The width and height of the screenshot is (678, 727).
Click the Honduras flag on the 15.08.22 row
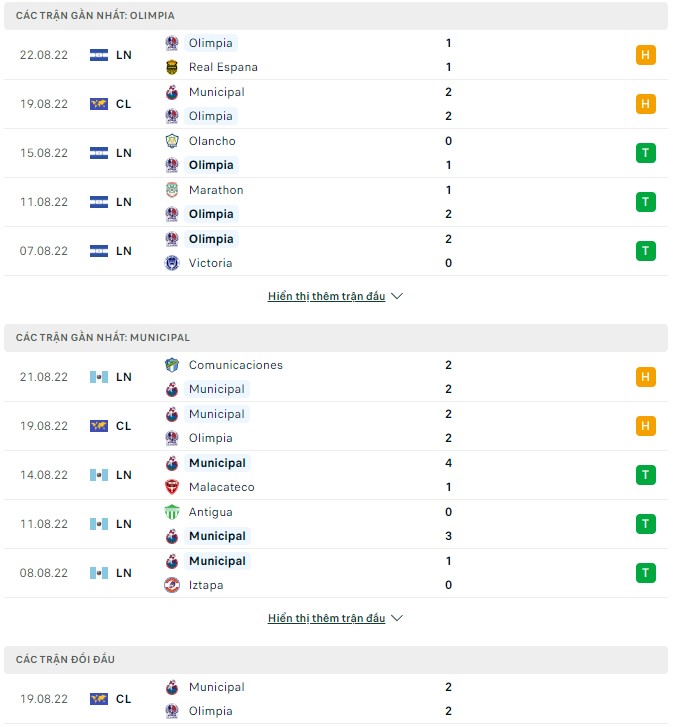point(98,153)
